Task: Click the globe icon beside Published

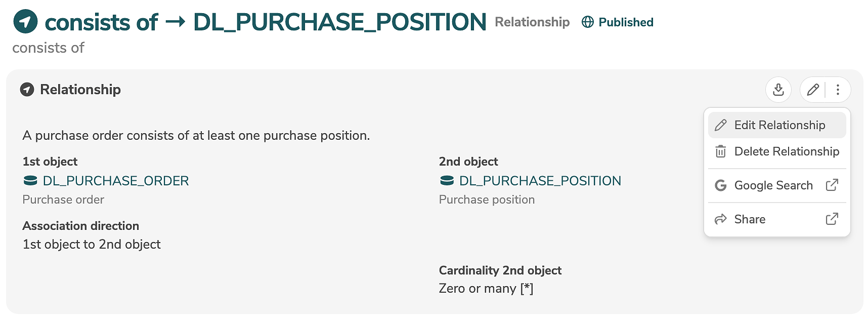Action: pos(587,22)
